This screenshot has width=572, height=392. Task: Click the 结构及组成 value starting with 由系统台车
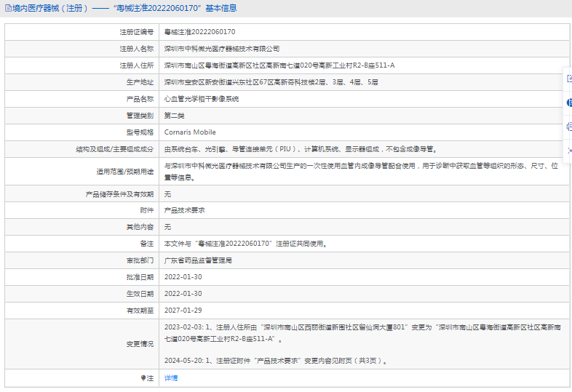pyautogui.click(x=301, y=149)
